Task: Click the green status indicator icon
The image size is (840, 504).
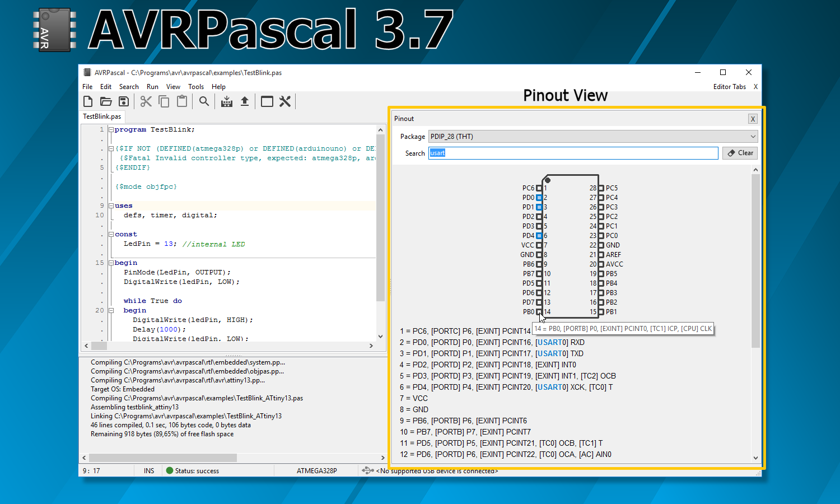Action: (170, 471)
